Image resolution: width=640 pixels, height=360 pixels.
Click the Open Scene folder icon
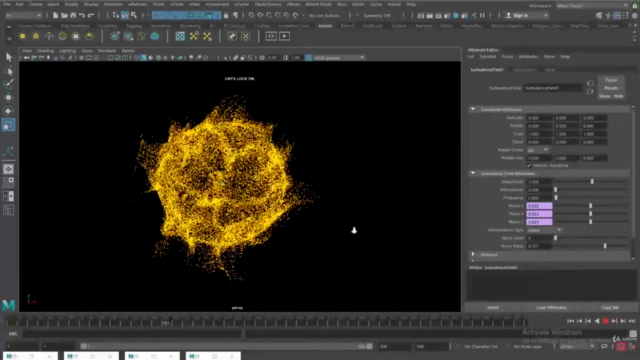point(64,16)
